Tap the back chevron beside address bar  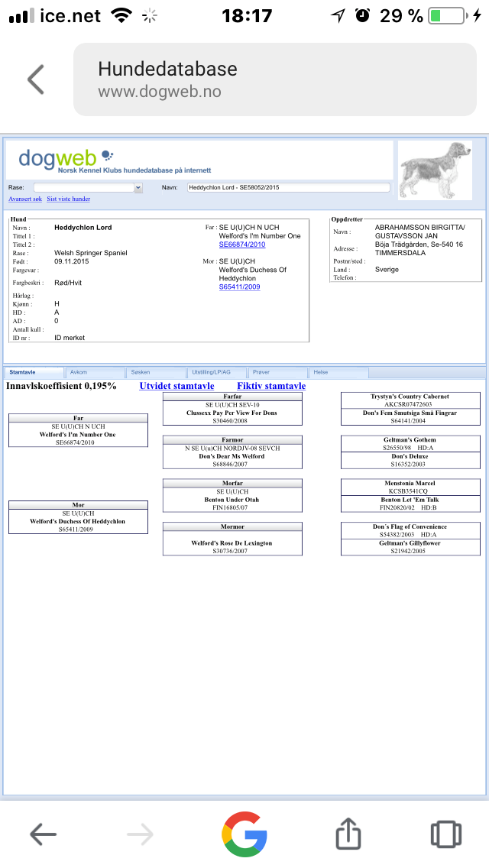pyautogui.click(x=36, y=79)
